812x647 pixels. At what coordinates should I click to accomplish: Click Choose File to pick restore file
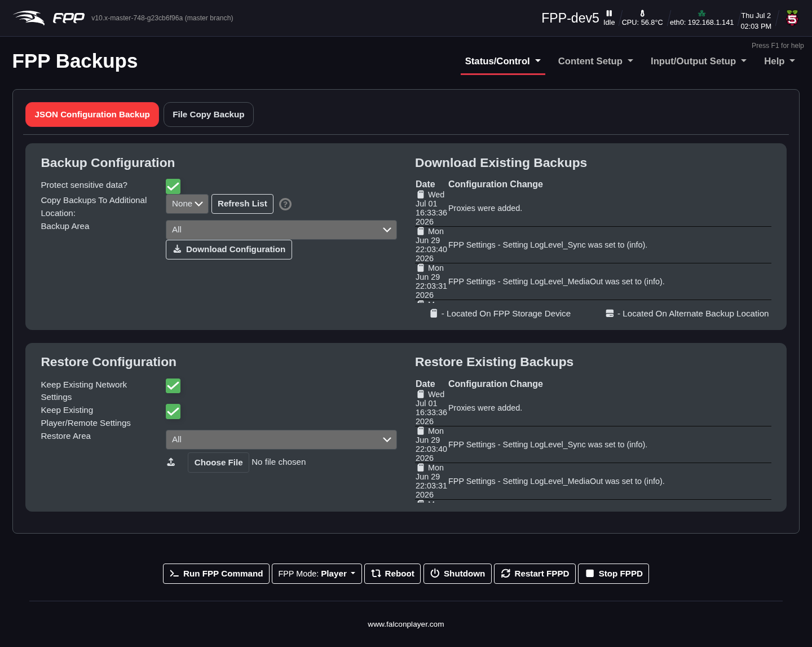pyautogui.click(x=218, y=463)
